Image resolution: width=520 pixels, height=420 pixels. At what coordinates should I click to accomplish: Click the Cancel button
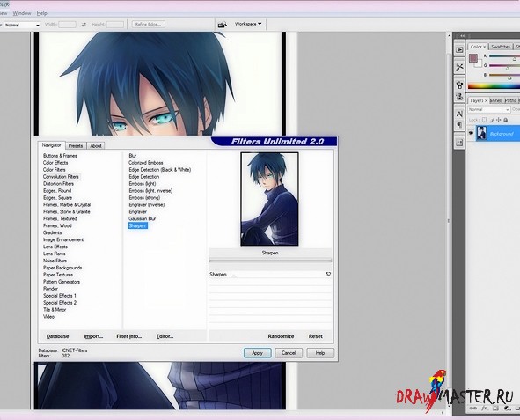[x=289, y=353]
